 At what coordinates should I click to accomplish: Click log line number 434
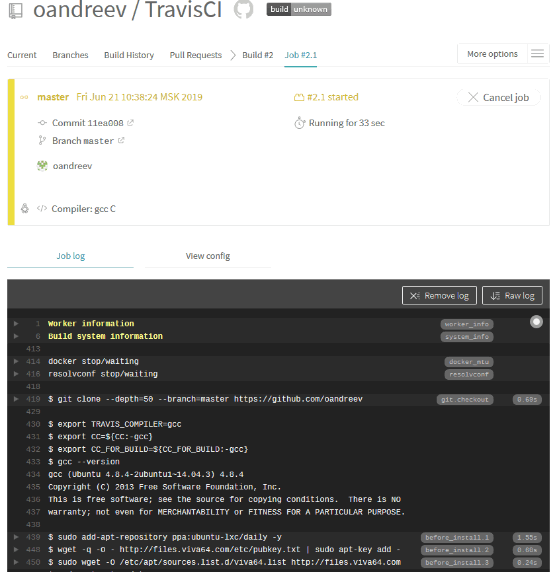[x=33, y=474]
